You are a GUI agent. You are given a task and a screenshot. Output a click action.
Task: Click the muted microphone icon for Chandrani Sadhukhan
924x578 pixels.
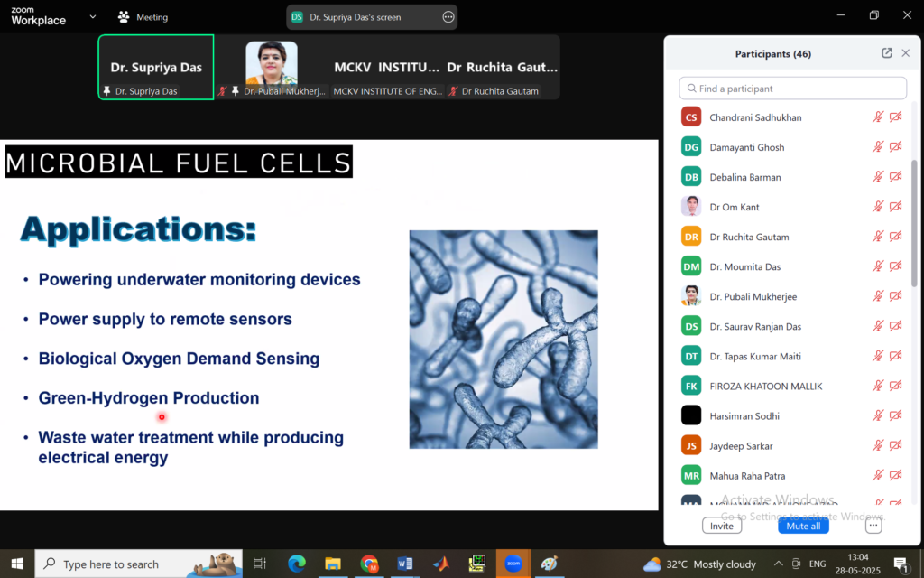coord(877,117)
